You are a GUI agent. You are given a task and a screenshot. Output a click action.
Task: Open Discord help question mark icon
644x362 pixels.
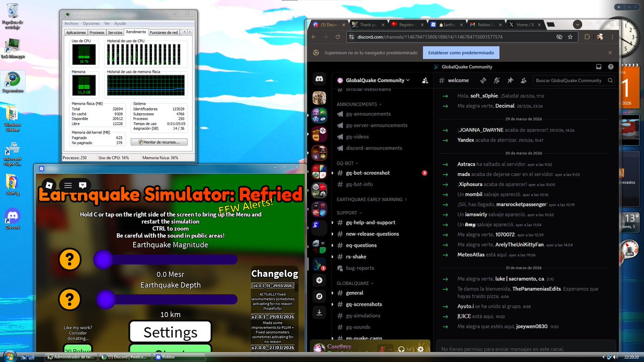click(x=611, y=67)
